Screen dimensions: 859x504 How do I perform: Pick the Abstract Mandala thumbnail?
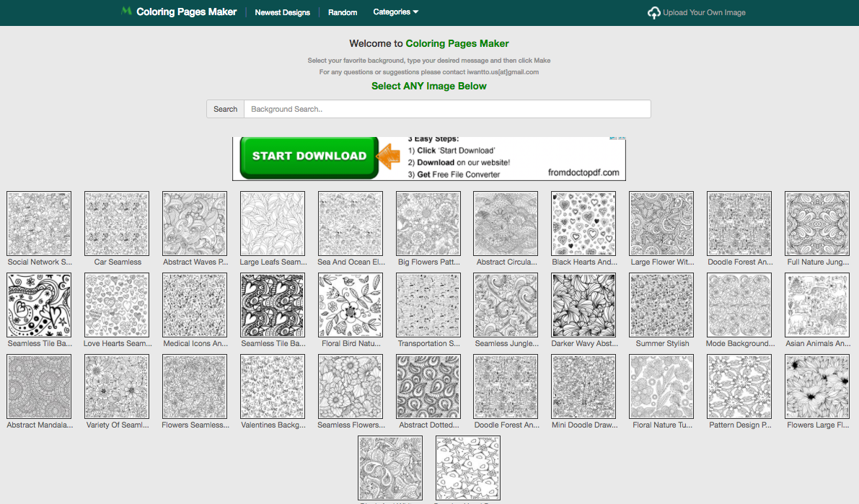point(39,386)
